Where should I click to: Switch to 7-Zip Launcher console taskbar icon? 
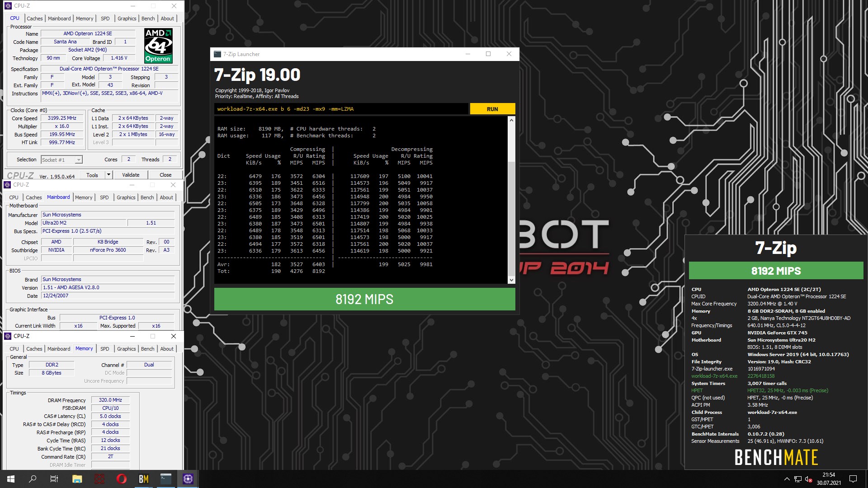(x=166, y=479)
